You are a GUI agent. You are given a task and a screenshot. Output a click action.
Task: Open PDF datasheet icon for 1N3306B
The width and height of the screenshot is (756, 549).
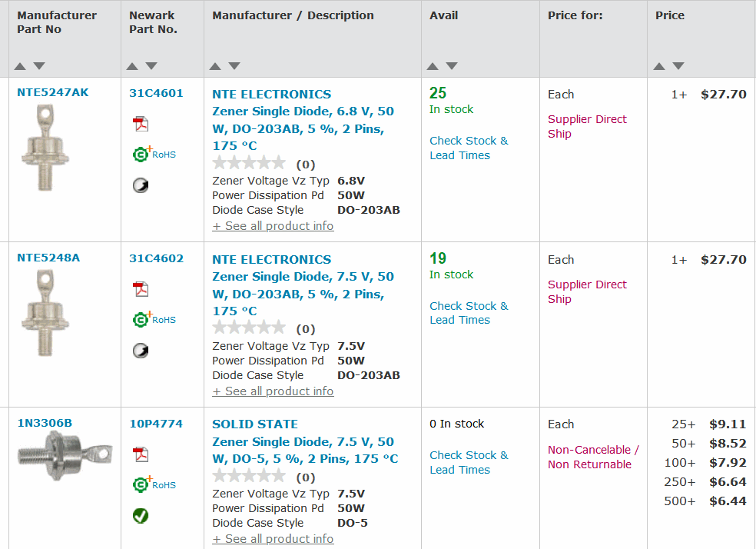pos(141,454)
